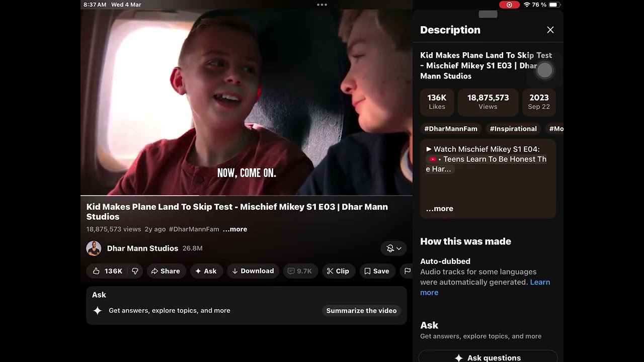Tap the battery icon in the status bar
The width and height of the screenshot is (644, 362).
click(x=554, y=5)
